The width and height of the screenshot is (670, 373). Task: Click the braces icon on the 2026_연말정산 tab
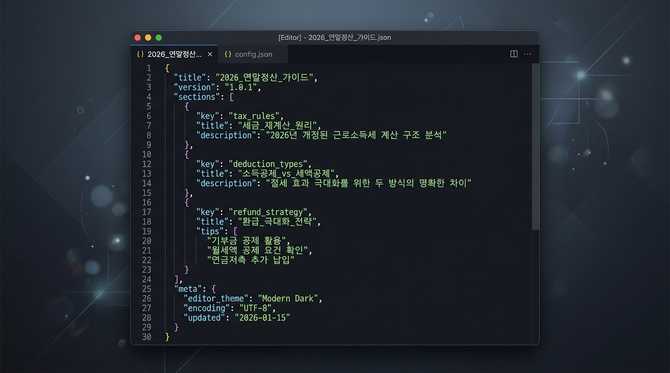pos(140,54)
